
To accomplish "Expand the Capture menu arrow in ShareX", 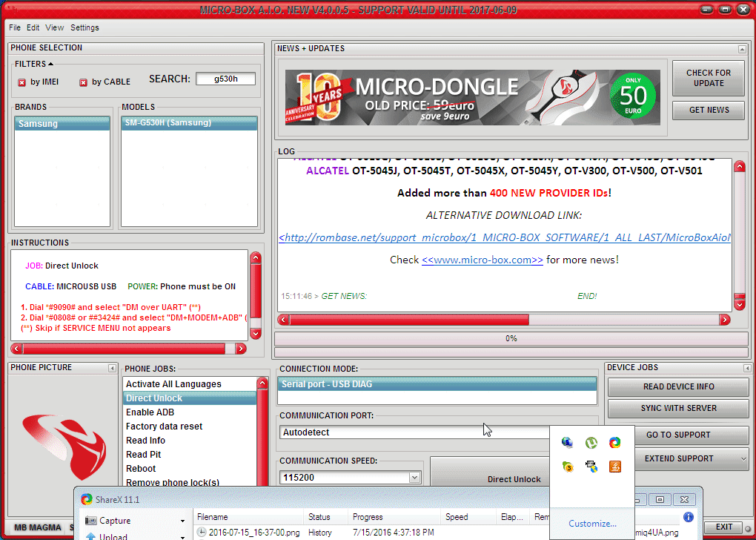I will pyautogui.click(x=183, y=521).
